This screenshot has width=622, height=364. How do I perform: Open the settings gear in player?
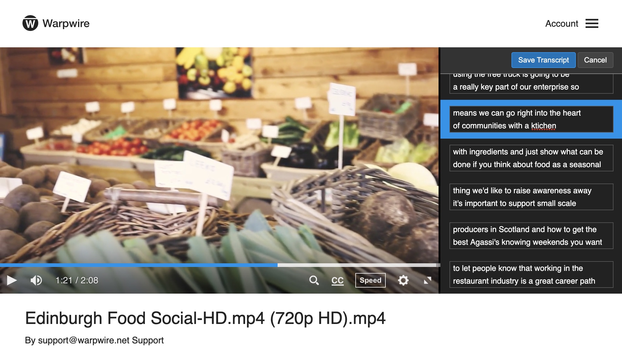[403, 280]
